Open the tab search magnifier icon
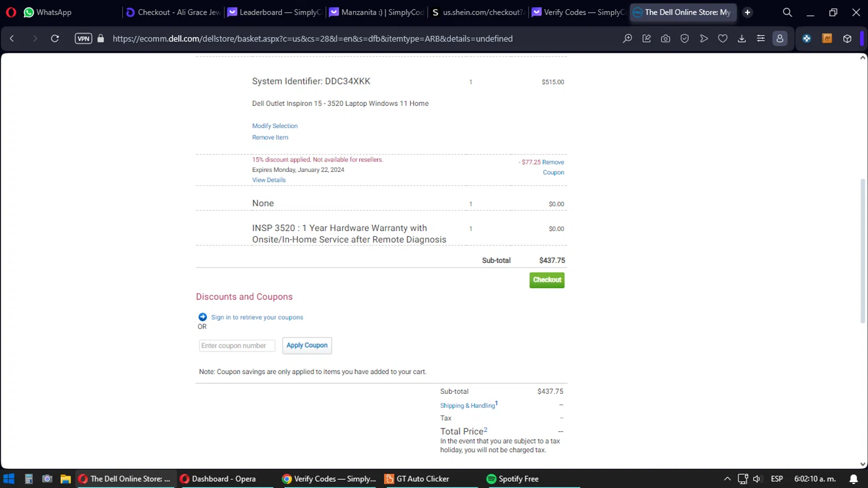Screen dimensions: 868x488 coord(787,12)
